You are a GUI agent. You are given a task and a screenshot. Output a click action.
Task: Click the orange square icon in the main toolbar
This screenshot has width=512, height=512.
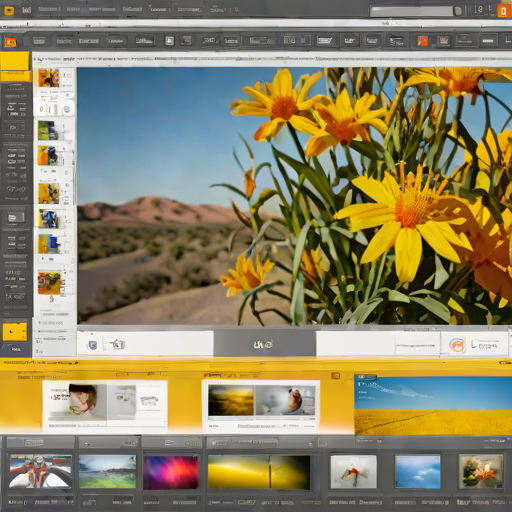pos(422,41)
